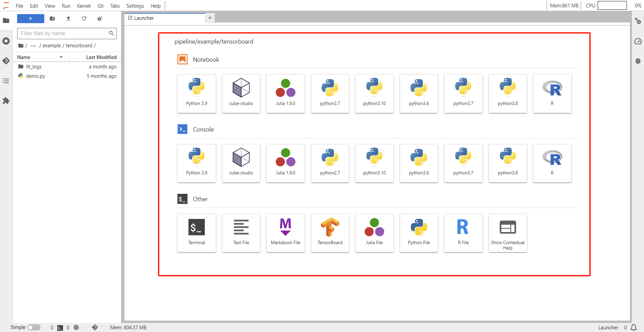Viewport: 644px width, 332px height.
Task: Launch python3.10 console
Action: (374, 163)
